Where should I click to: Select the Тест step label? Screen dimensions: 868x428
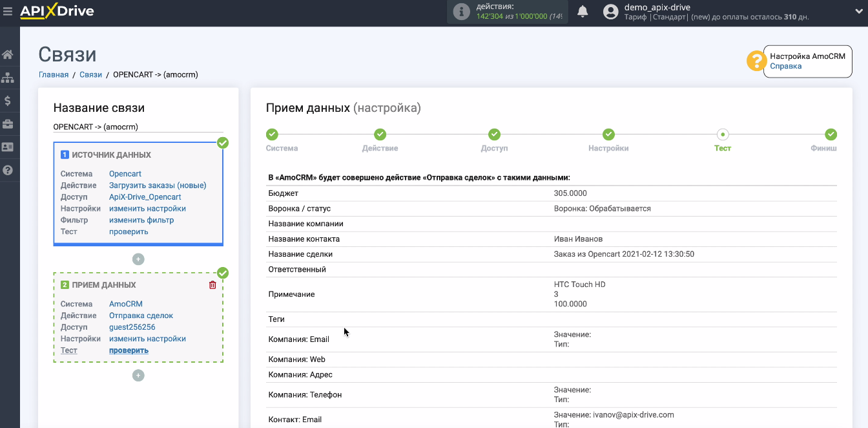tap(723, 148)
